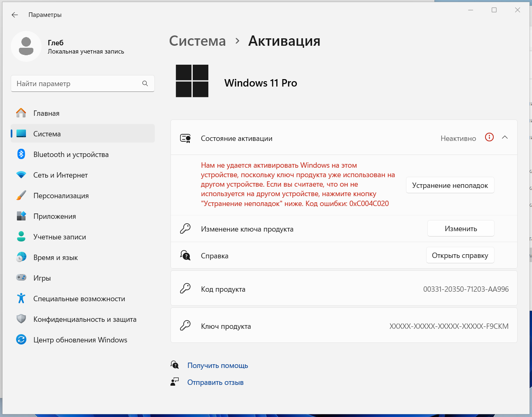The height and width of the screenshot is (417, 532).
Task: Click the Получить помощь headset icon
Action: tap(175, 365)
